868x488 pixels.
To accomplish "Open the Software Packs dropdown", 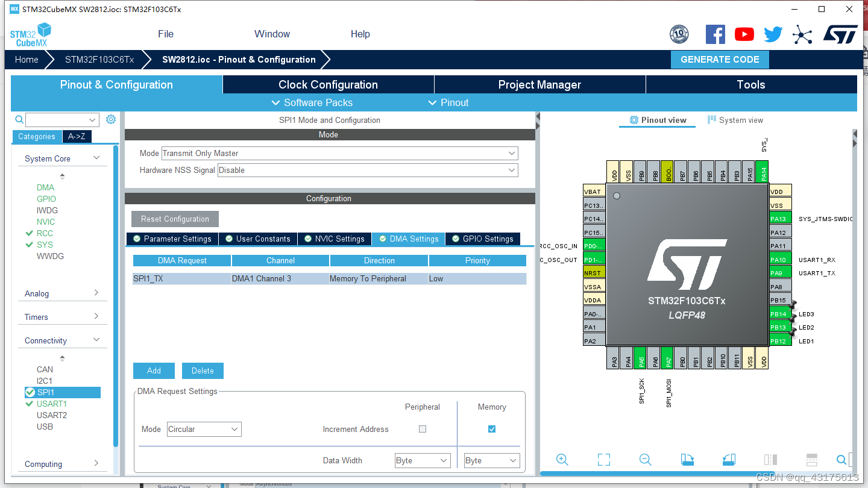I will coord(312,102).
